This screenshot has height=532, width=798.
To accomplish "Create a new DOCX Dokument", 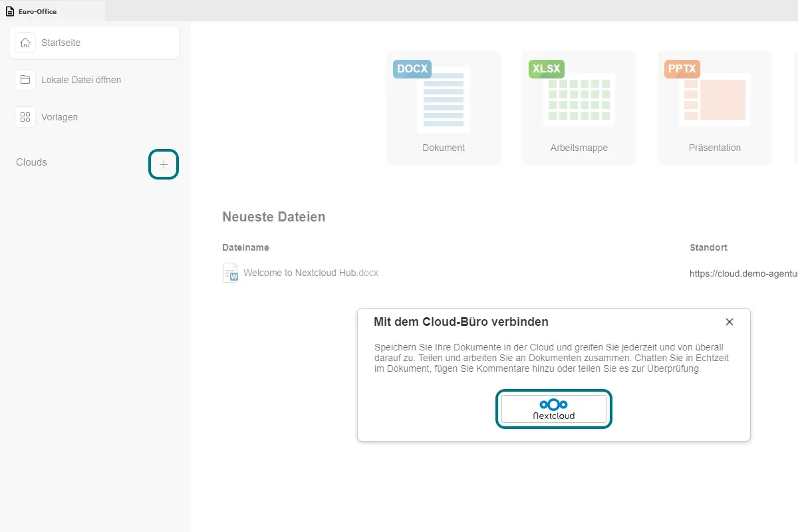I will pos(444,108).
